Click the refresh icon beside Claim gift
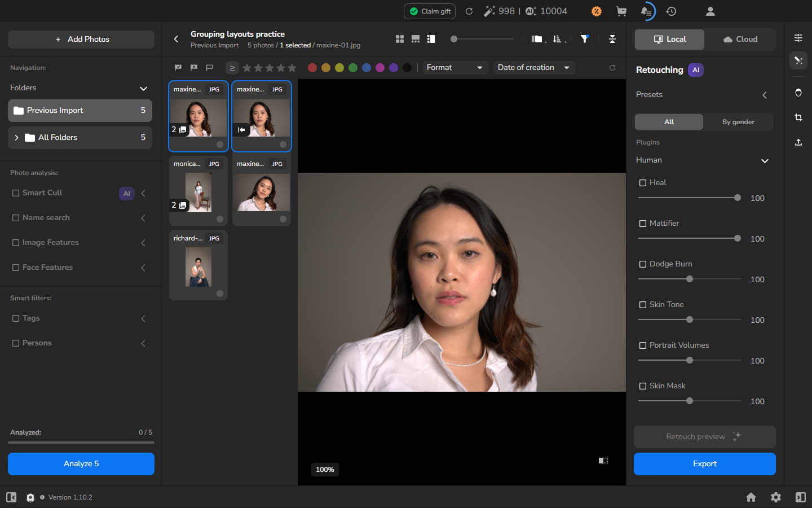Image resolution: width=812 pixels, height=508 pixels. [x=469, y=11]
